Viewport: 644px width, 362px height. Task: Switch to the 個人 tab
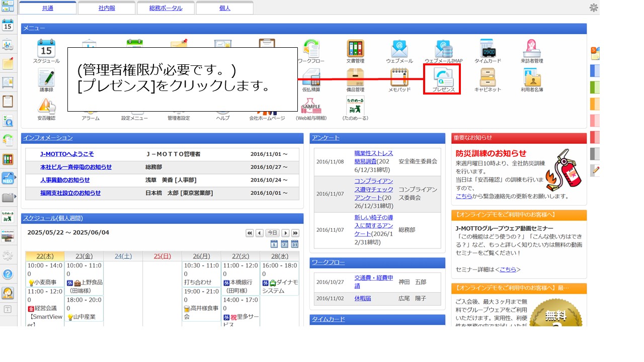(223, 8)
